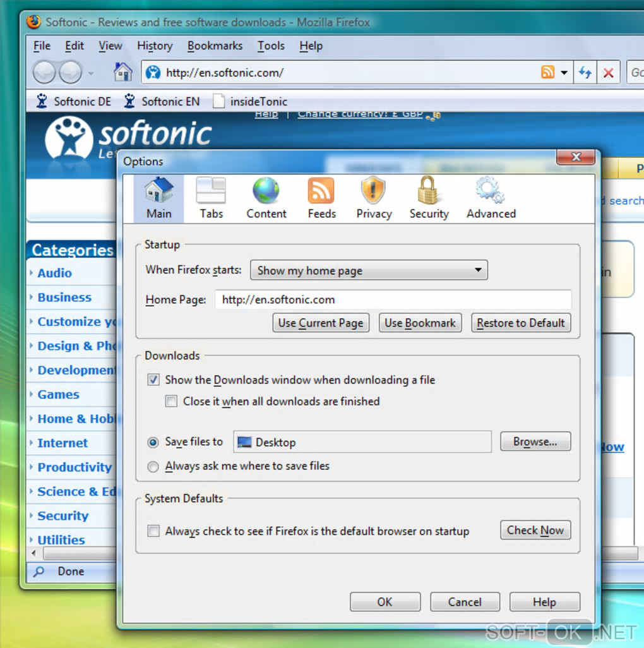Click horizontal scrollbar left arrow
Viewport: 644px width, 648px height.
[x=34, y=553]
